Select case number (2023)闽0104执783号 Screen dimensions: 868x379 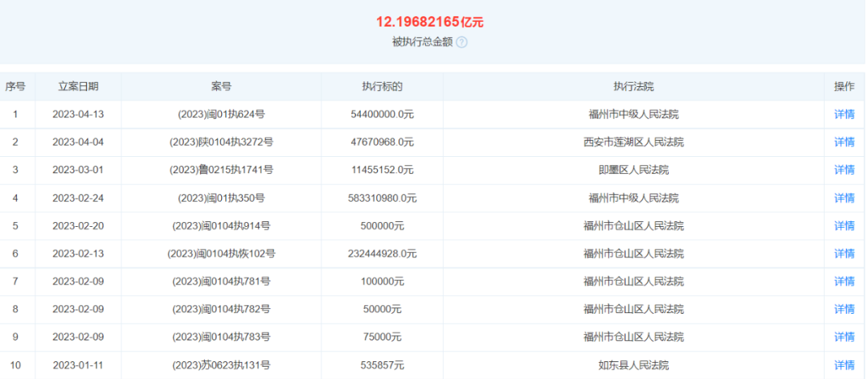pos(221,337)
